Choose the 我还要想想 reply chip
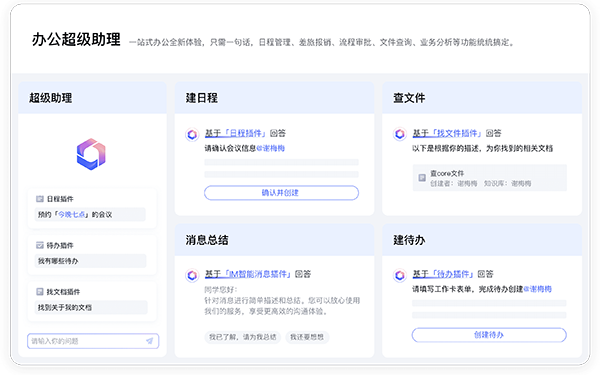600x375 pixels. [307, 337]
